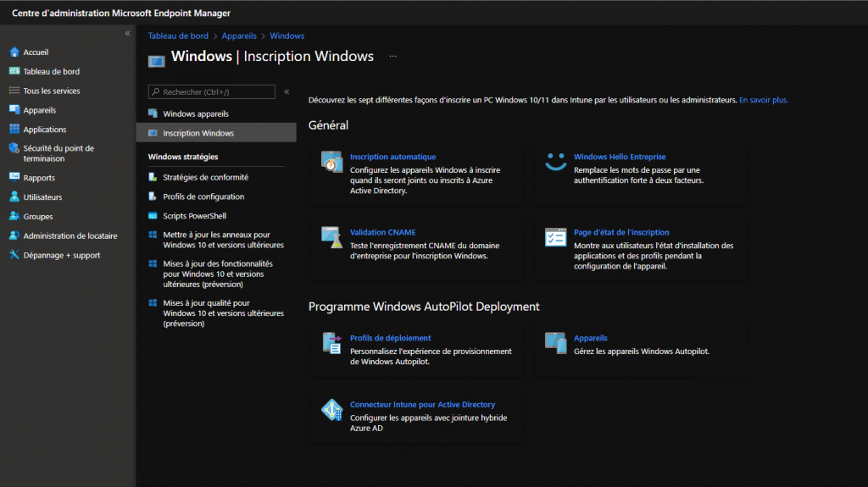
Task: Click the Inscription automatique tile icon
Action: (331, 162)
